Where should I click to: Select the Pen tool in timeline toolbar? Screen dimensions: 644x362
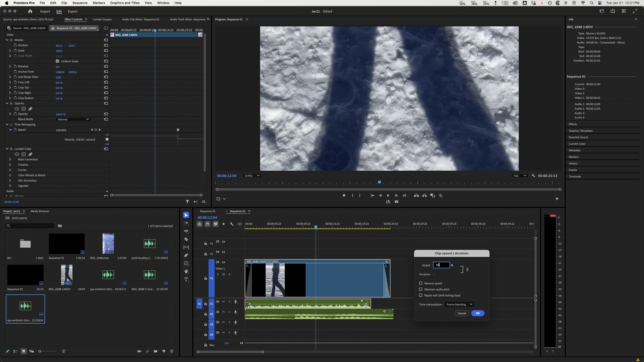point(186,255)
